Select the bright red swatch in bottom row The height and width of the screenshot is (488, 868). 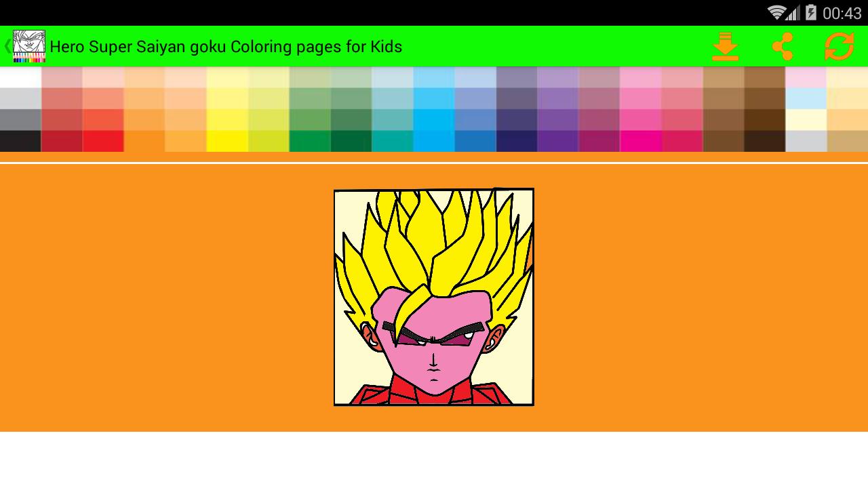(x=103, y=141)
